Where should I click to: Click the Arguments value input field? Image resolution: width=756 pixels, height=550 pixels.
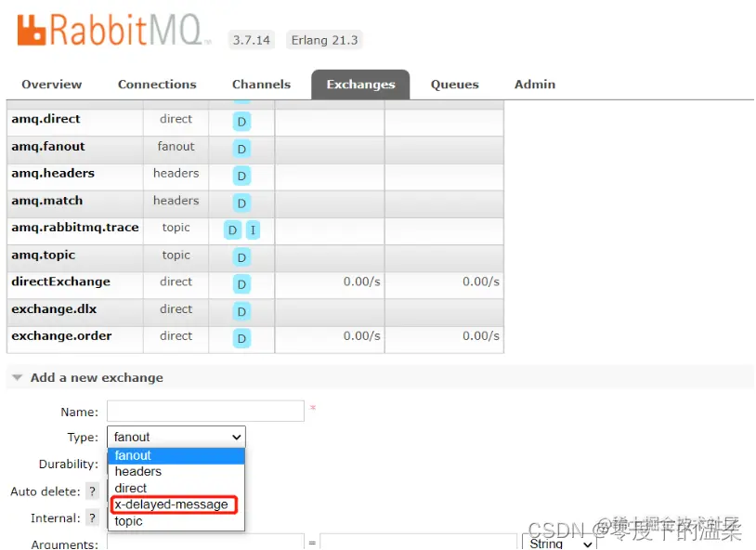419,542
